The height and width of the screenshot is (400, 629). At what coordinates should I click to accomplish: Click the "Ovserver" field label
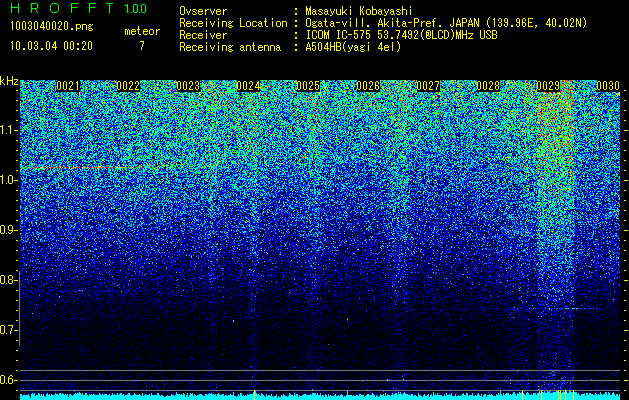tap(203, 11)
